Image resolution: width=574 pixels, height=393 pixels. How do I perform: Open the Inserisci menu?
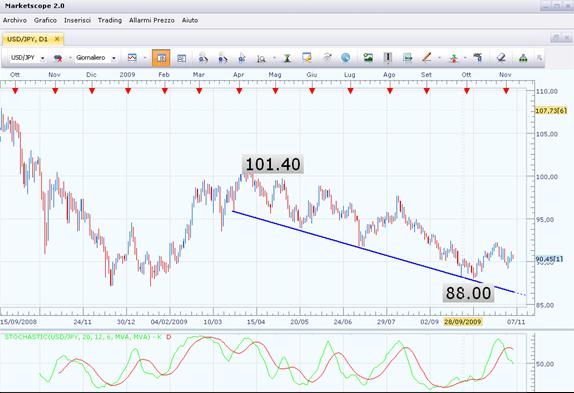pyautogui.click(x=77, y=20)
